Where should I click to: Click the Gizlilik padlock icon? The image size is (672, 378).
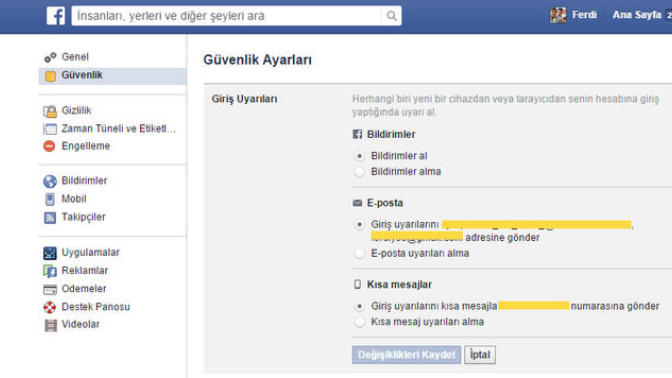tap(50, 111)
